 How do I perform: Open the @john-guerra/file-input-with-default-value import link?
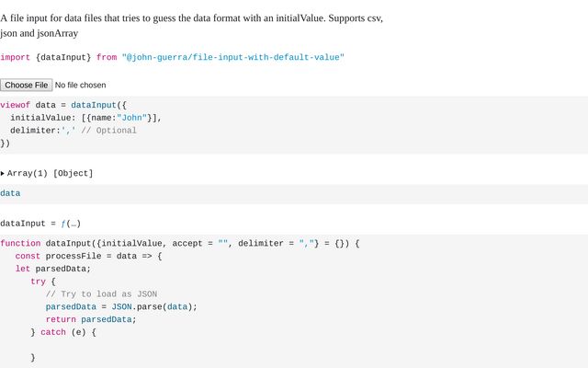click(232, 57)
